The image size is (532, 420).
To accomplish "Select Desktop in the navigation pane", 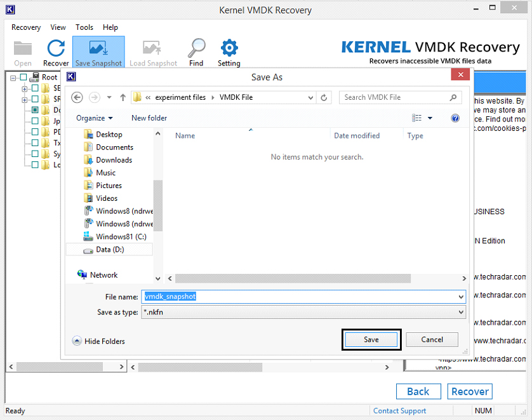I will pos(103,135).
